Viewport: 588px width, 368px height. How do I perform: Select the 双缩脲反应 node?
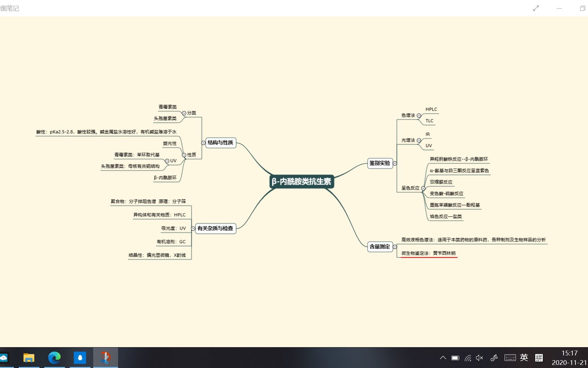(441, 182)
